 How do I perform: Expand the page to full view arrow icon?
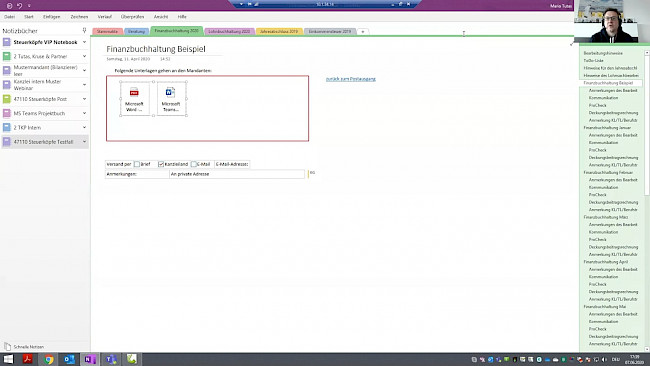(572, 44)
